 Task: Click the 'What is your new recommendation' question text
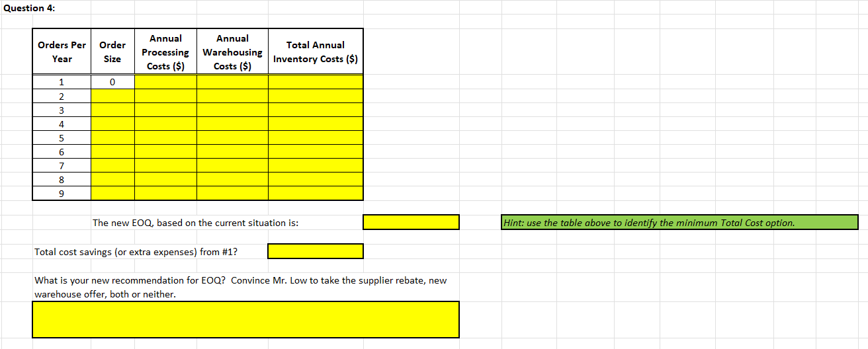point(240,287)
